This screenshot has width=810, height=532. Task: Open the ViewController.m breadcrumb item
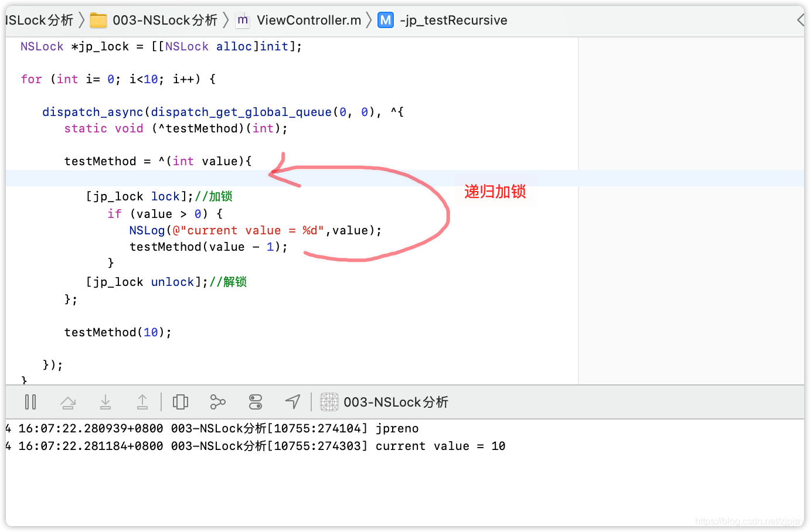pyautogui.click(x=309, y=21)
